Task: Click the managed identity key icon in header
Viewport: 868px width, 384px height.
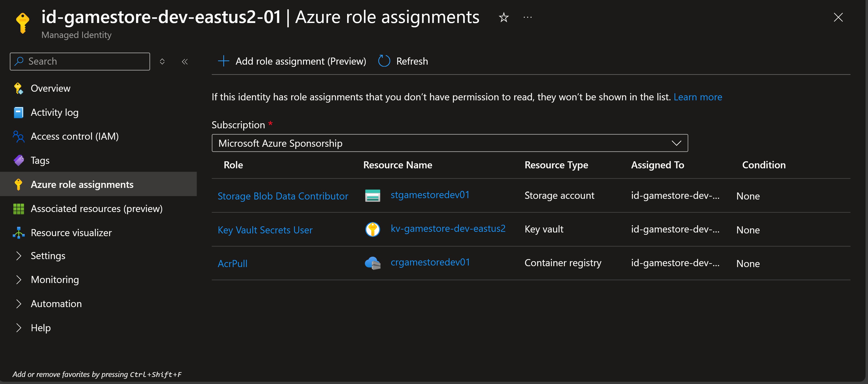Action: coord(23,23)
